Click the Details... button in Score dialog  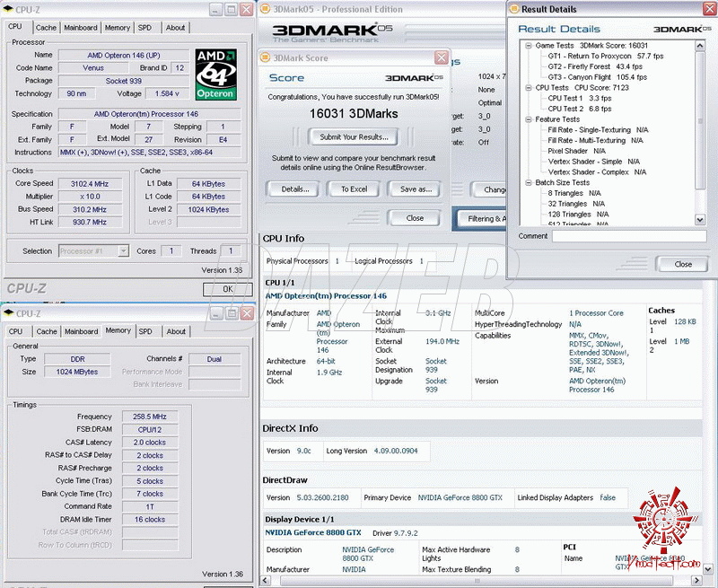[x=295, y=189]
